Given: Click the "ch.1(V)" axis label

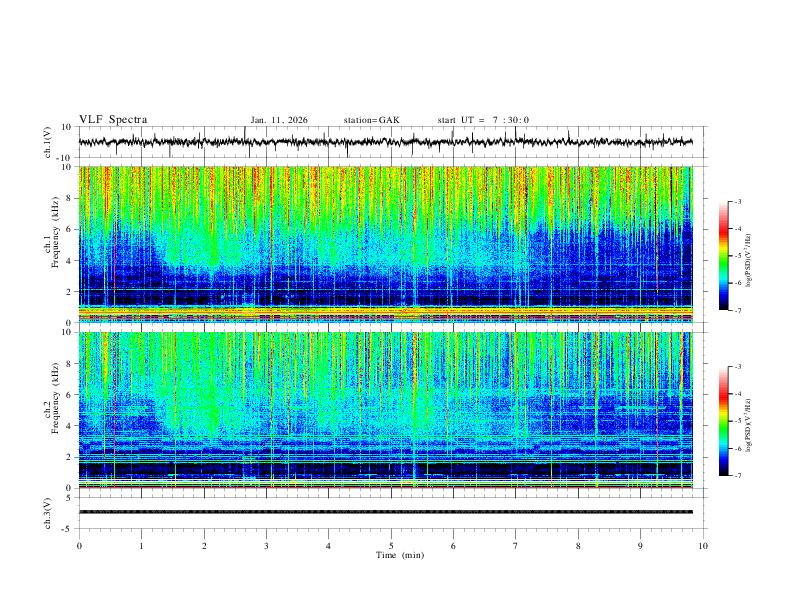Looking at the screenshot, I should pyautogui.click(x=48, y=142).
